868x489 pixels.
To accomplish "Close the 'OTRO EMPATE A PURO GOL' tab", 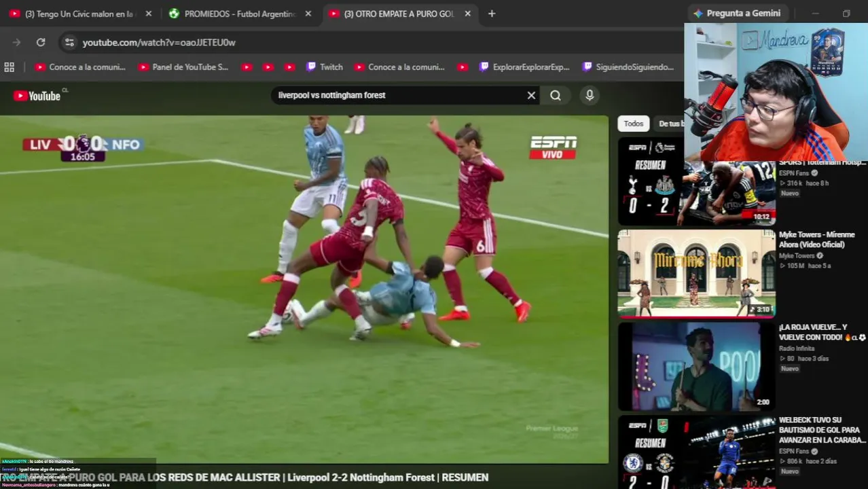I will tap(468, 14).
